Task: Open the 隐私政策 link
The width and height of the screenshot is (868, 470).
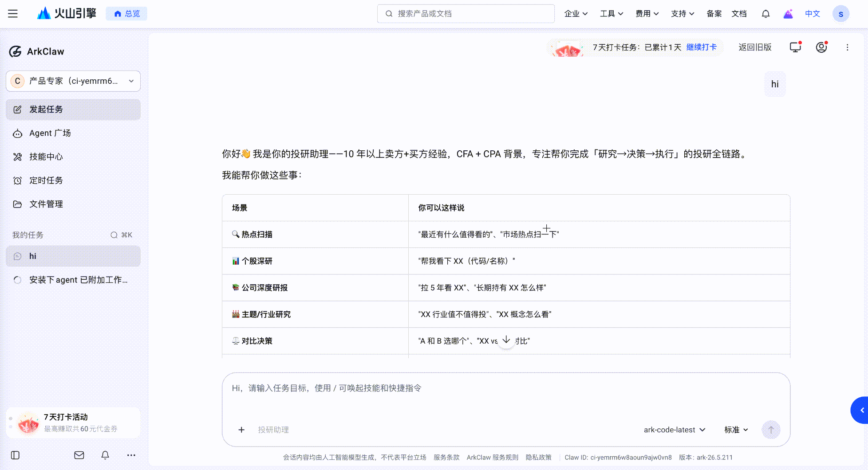Action: tap(538, 458)
